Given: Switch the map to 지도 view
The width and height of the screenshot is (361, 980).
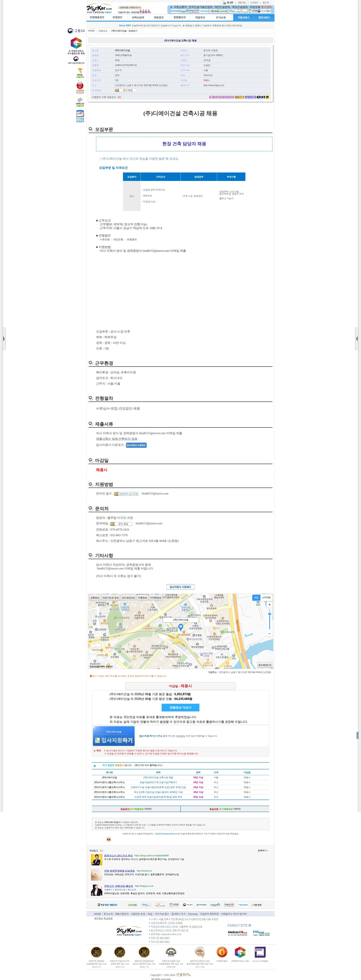Looking at the screenshot, I should 256,598.
